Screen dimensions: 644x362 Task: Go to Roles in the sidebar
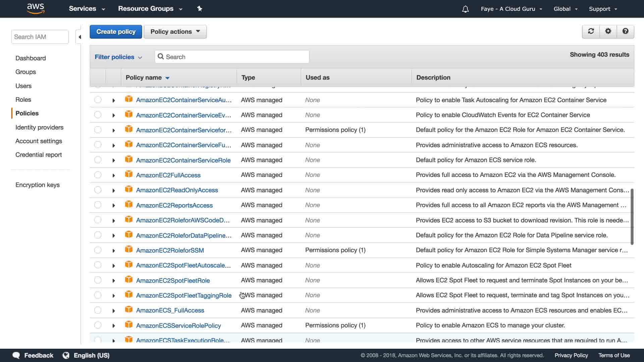click(x=23, y=100)
